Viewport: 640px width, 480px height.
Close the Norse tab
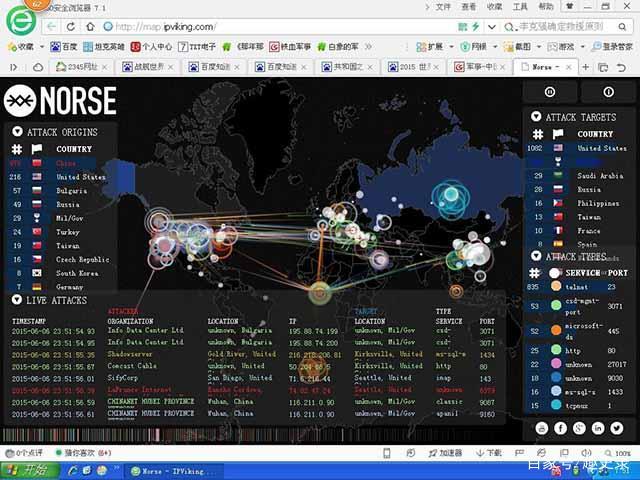pos(569,67)
